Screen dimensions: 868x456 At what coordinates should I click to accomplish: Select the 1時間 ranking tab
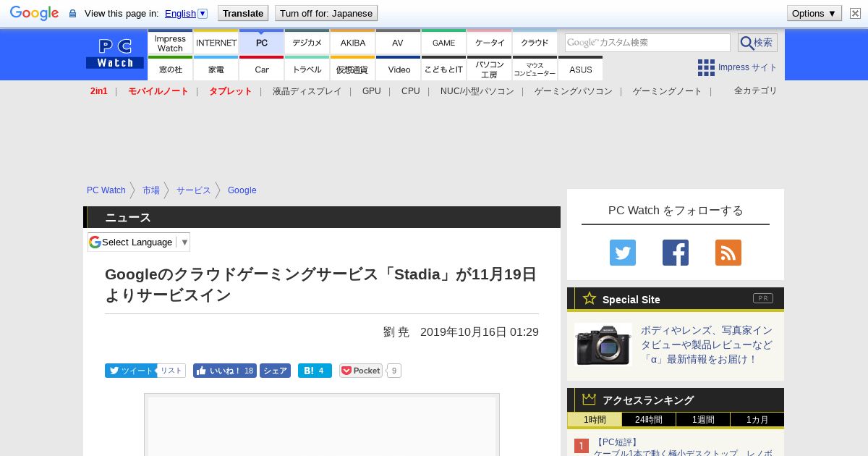(x=595, y=420)
